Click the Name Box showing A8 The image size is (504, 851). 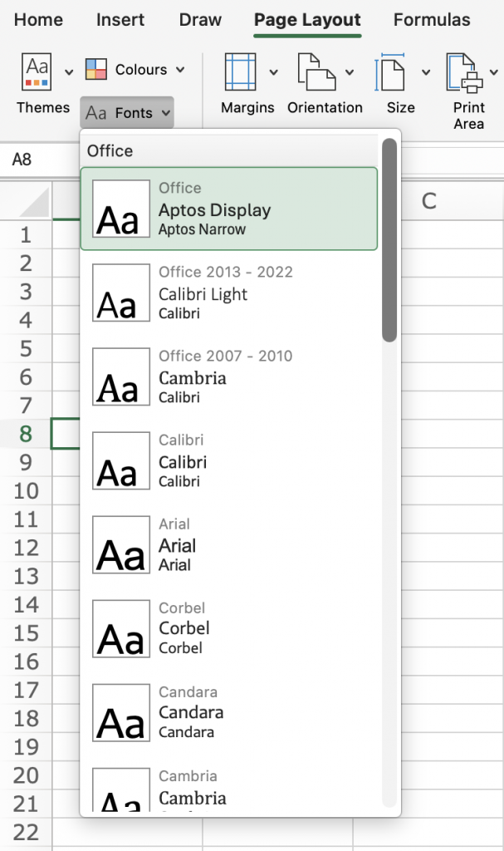(37, 160)
